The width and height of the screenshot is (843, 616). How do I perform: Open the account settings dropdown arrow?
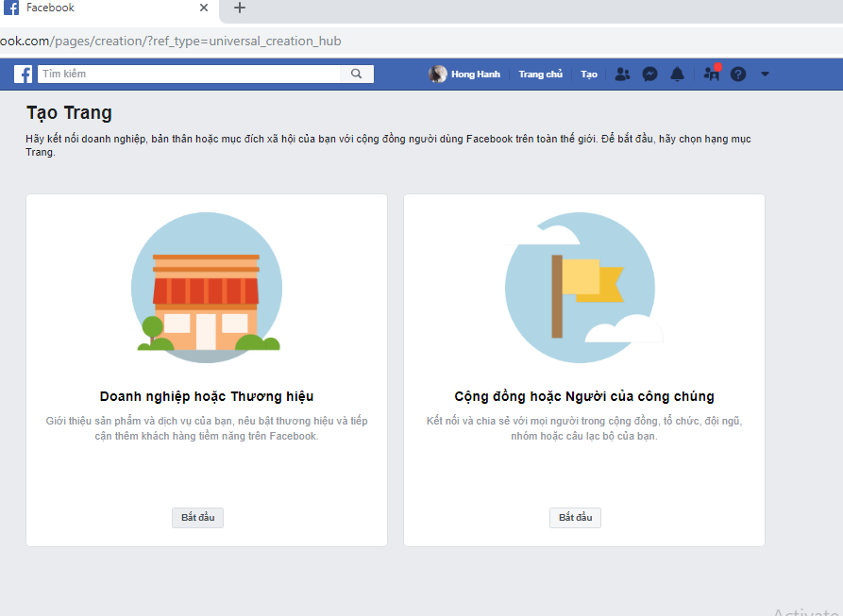pos(765,74)
